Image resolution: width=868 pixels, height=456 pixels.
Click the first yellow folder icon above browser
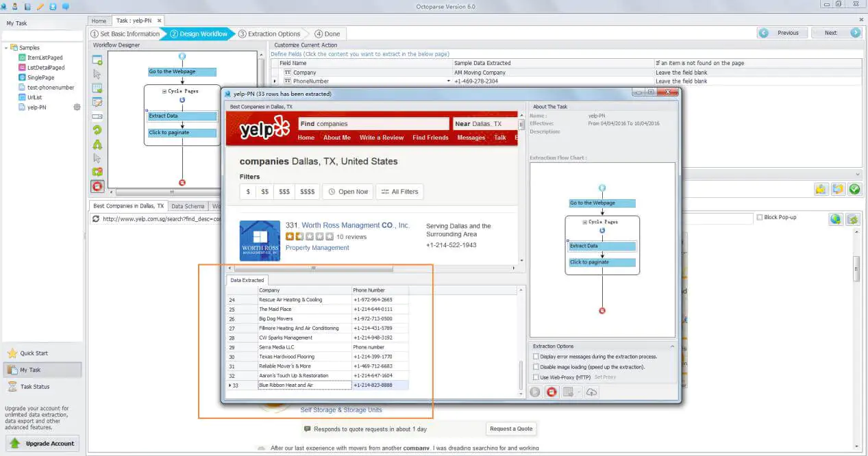(x=820, y=189)
